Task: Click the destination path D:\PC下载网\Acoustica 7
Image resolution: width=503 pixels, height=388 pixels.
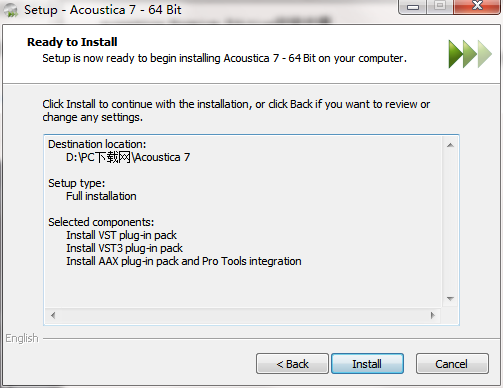Action: coord(128,157)
